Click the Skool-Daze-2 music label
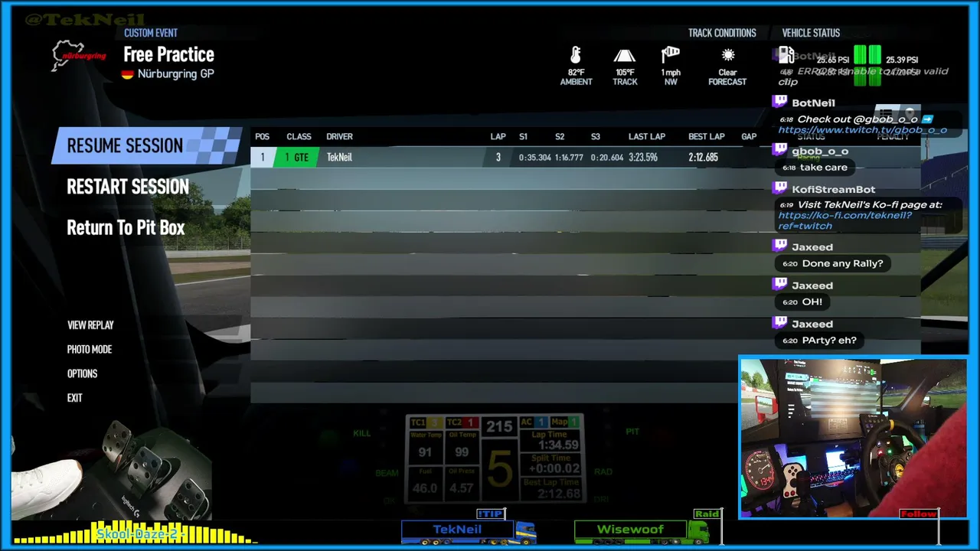The image size is (980, 551). click(137, 533)
